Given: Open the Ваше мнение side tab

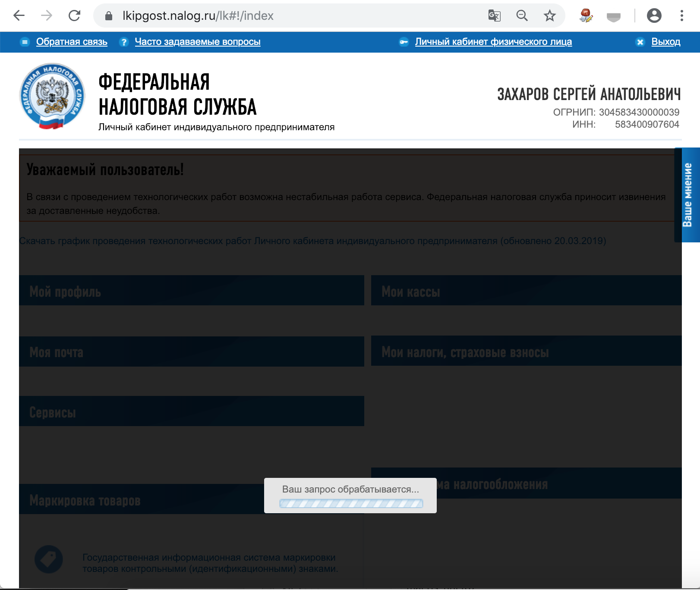Looking at the screenshot, I should [687, 195].
